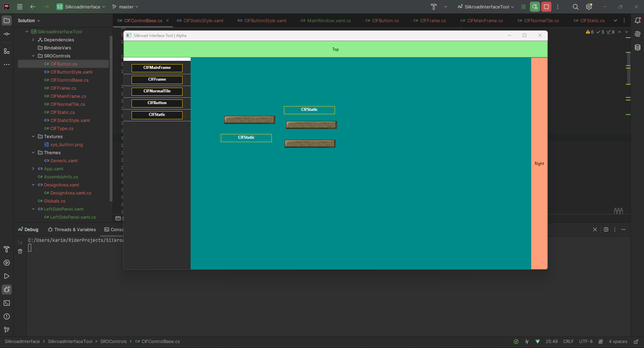Screen dimensions: 644x348
Task: Switch to MainWindow.xaml.cs tab
Action: (326, 20)
